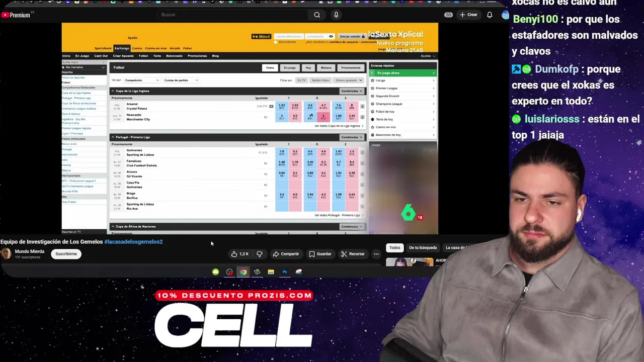The width and height of the screenshot is (644, 362).
Task: Toggle the Betfair Video filter
Action: [x=320, y=80]
